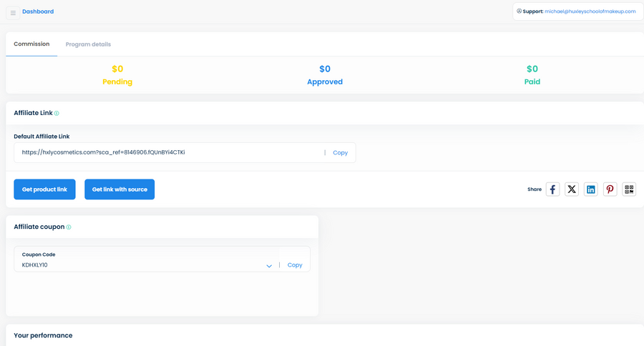
Task: Click the Affiliate Link heading
Action: tap(33, 113)
